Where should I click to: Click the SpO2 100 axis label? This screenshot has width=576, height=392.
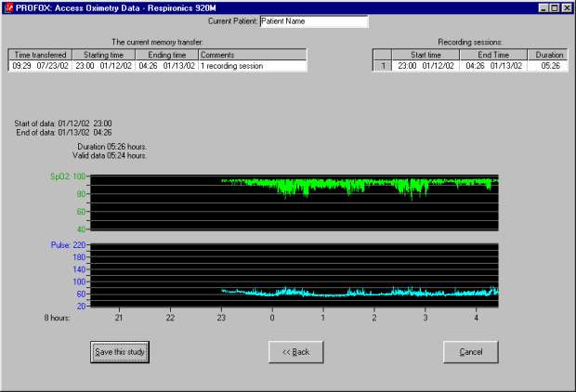[x=68, y=176]
